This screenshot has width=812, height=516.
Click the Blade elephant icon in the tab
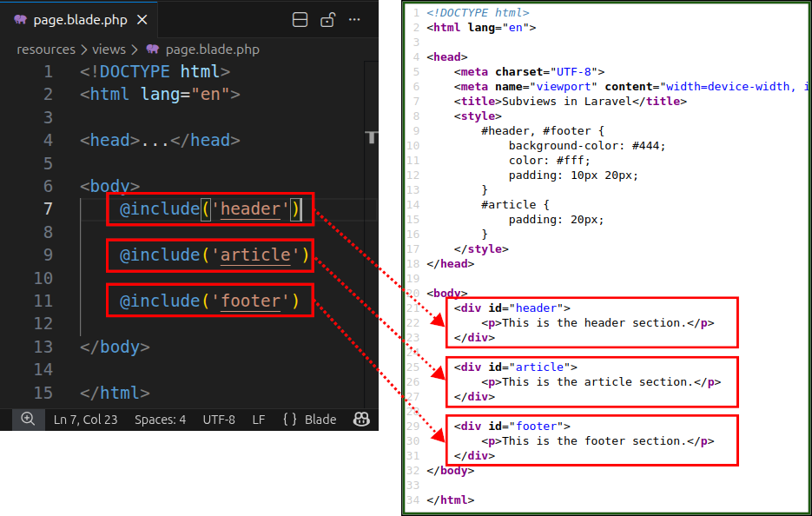click(x=21, y=20)
